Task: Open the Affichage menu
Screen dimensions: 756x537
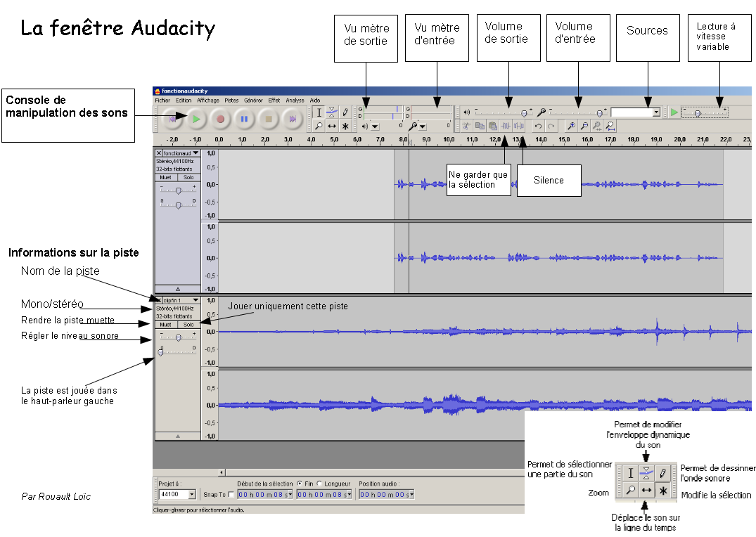Action: pos(207,101)
